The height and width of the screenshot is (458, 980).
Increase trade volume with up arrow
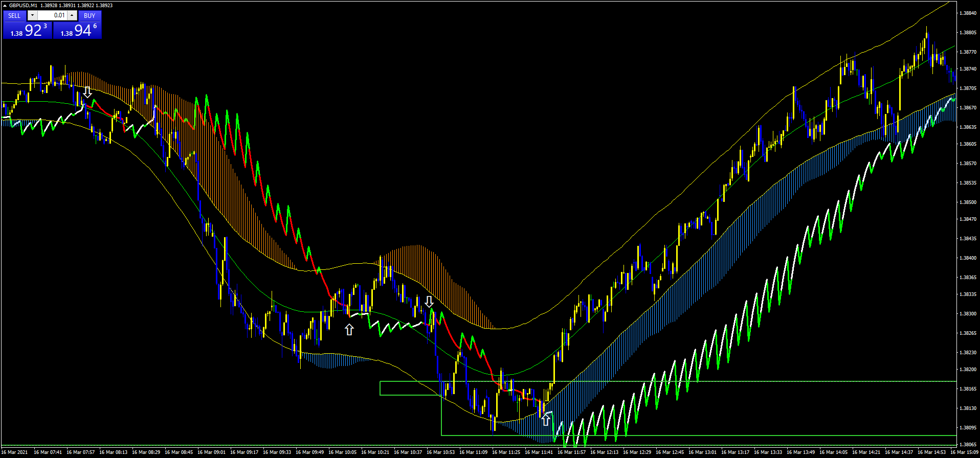coord(72,15)
